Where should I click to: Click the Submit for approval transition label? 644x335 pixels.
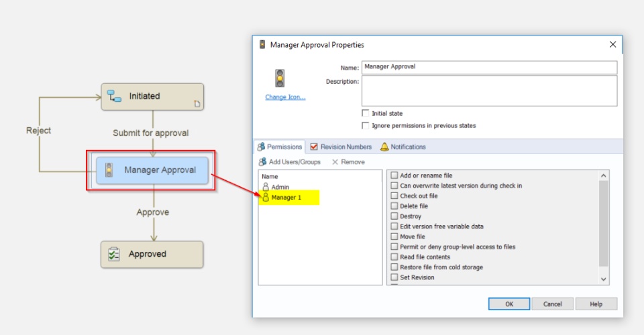(151, 133)
